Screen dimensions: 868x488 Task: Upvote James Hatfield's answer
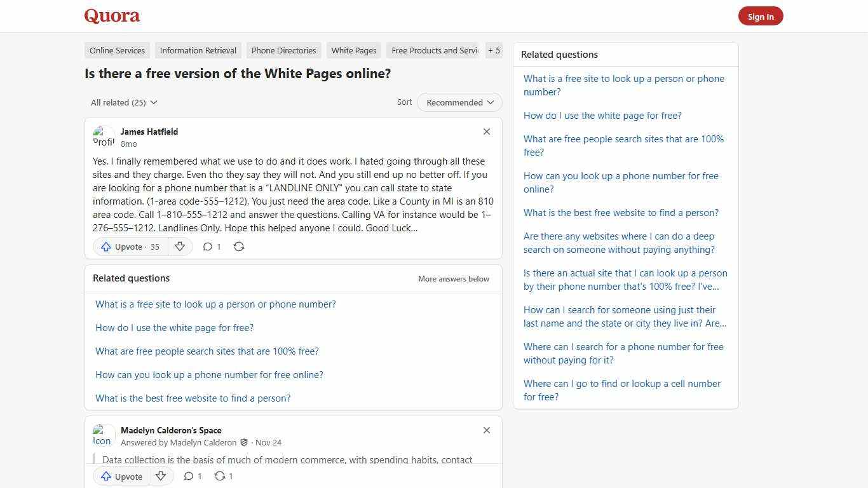pyautogui.click(x=128, y=247)
